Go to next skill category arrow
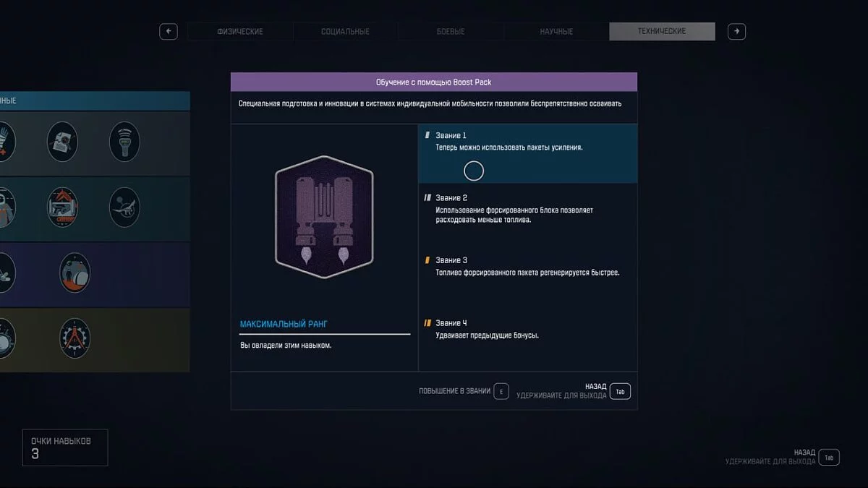 pos(736,31)
